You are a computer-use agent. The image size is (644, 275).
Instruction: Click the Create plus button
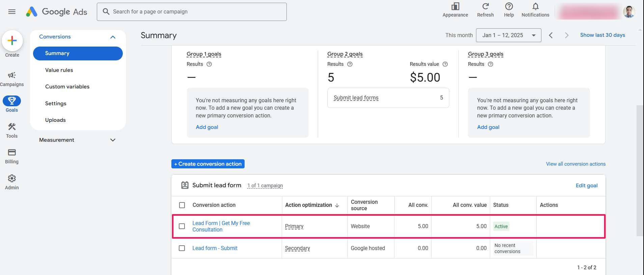pos(12,41)
